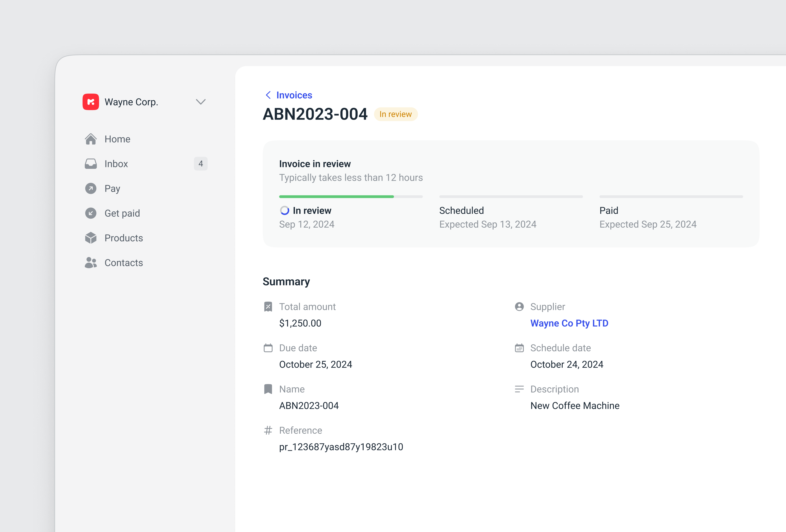The height and width of the screenshot is (532, 786).
Task: Click the New Coffee Machine description
Action: point(575,406)
